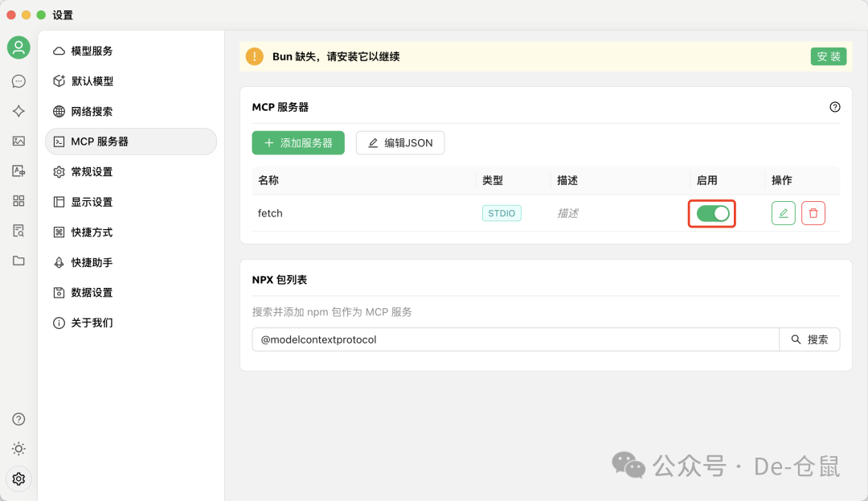Open the AI painting image icon

tap(18, 141)
